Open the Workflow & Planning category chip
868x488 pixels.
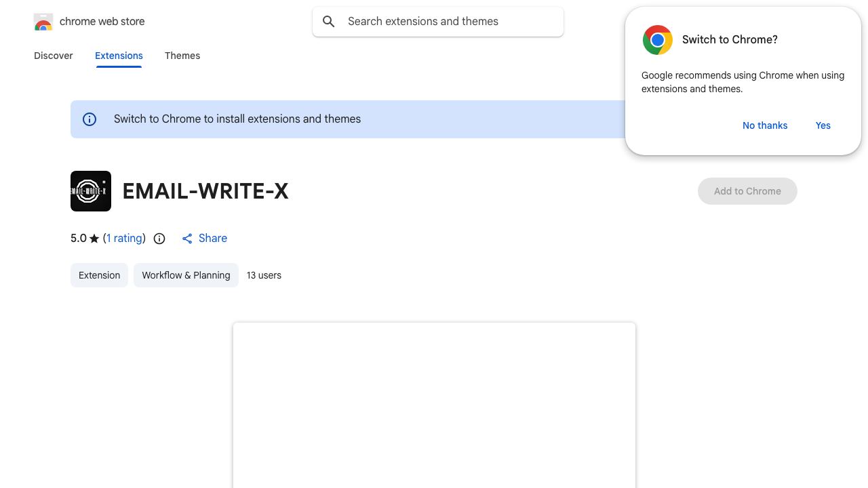186,275
